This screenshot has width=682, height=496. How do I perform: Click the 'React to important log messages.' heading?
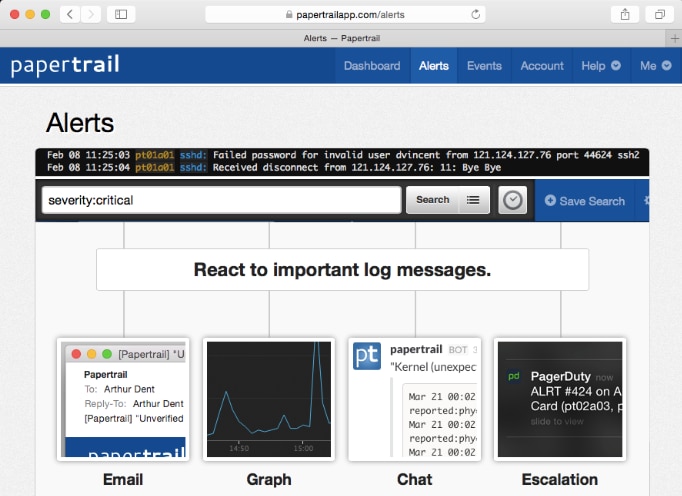(342, 270)
